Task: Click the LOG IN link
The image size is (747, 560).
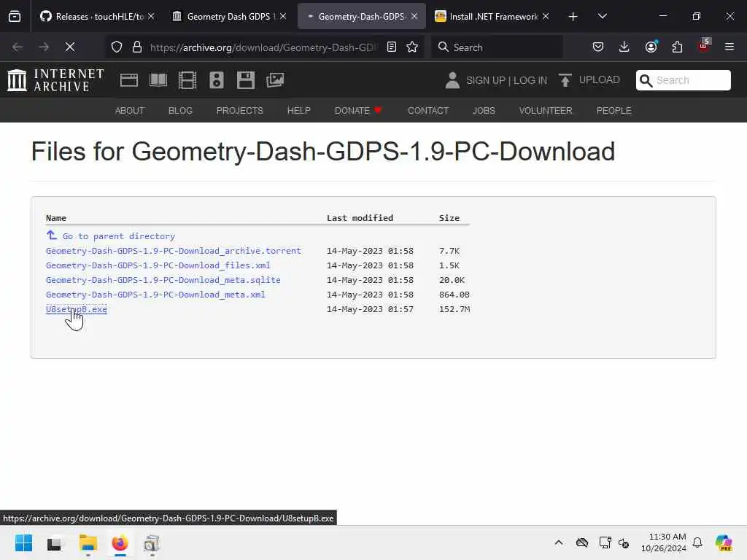Action: pos(530,80)
